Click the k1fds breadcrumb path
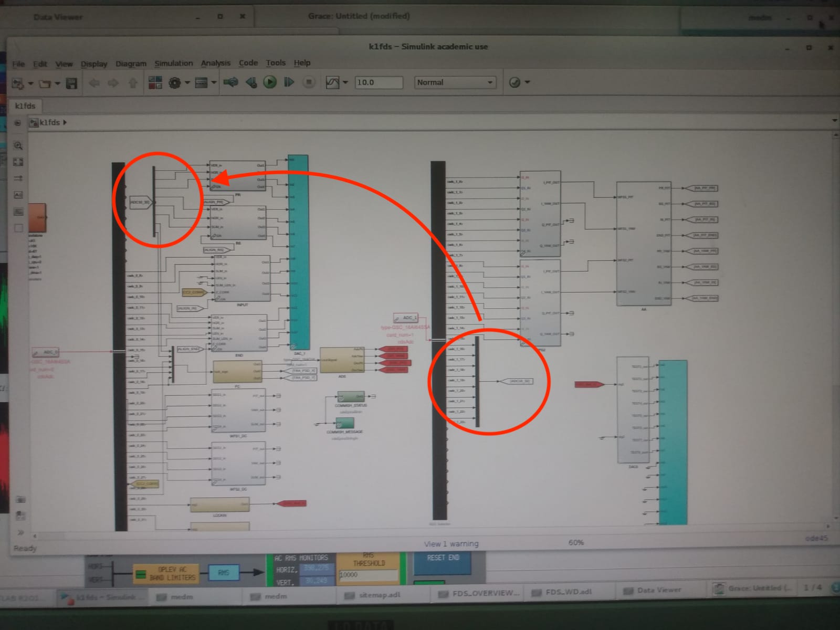Screen dimensions: 840x630 [50, 122]
